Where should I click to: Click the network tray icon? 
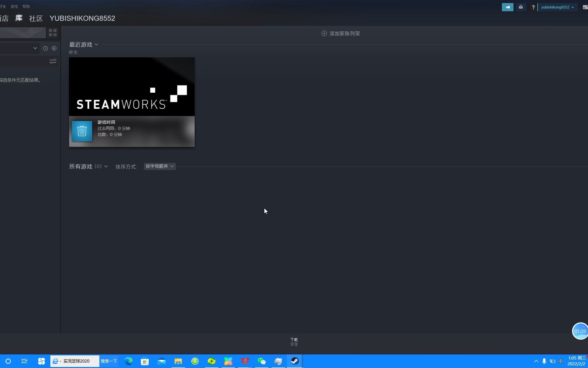[552, 361]
